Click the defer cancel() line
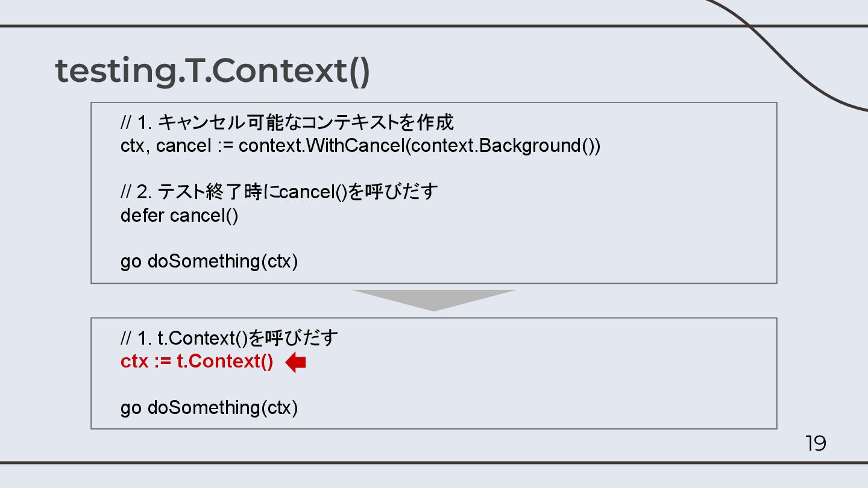The width and height of the screenshot is (868, 488). 180,215
